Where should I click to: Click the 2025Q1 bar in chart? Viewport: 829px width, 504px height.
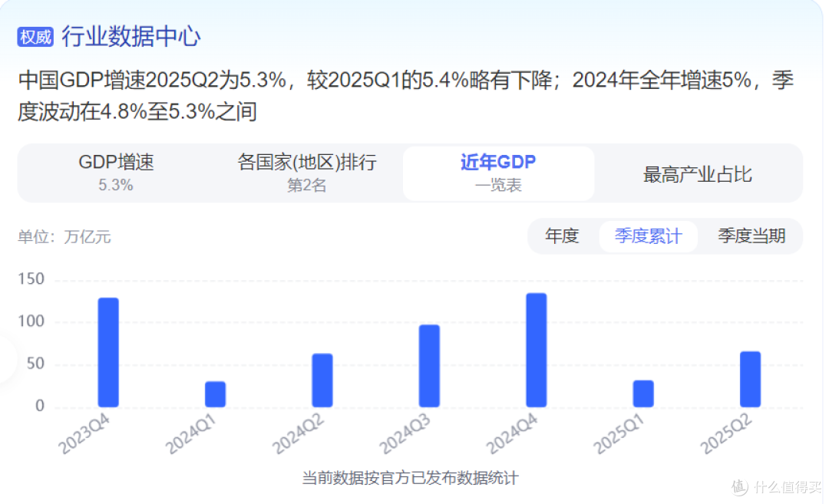coord(643,394)
